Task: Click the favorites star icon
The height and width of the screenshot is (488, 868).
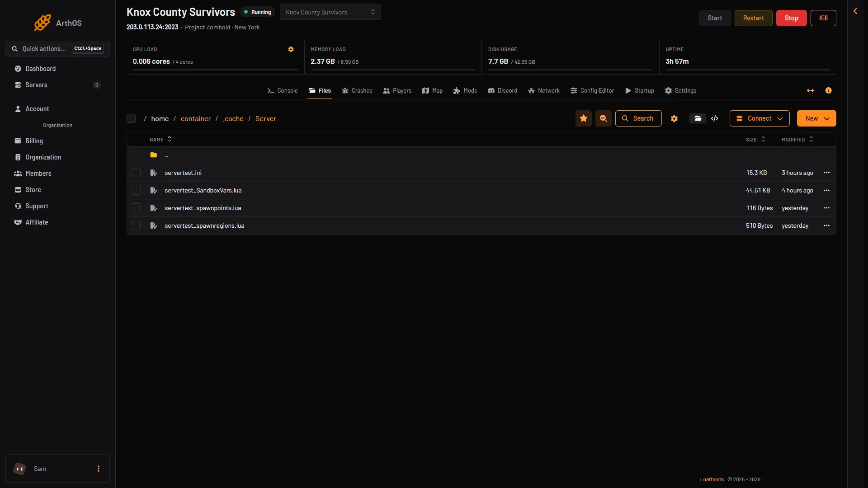Action: point(584,118)
